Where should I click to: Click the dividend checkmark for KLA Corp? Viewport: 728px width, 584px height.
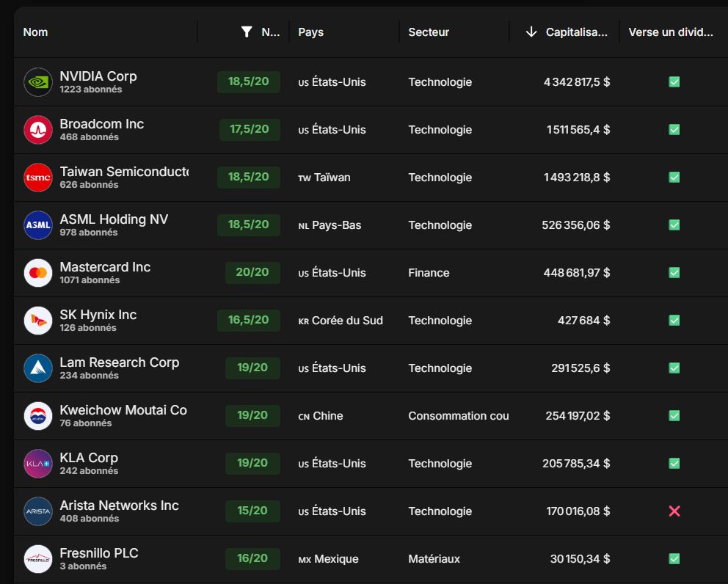point(674,463)
